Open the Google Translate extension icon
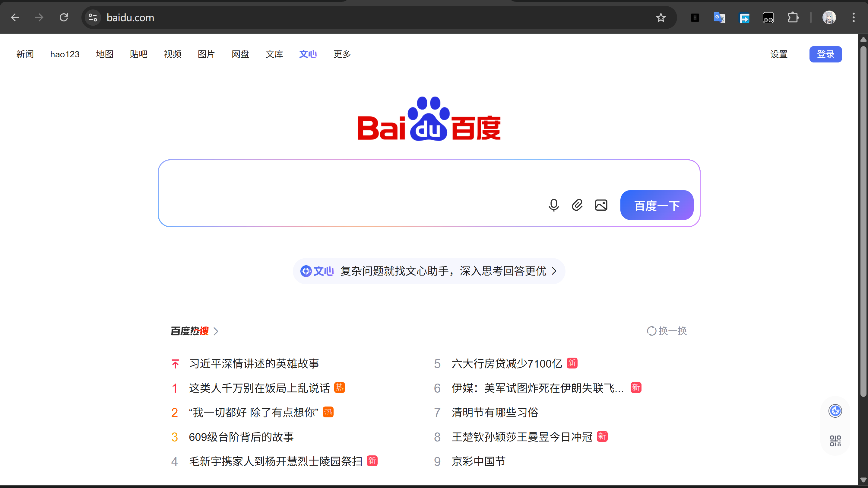 click(719, 18)
